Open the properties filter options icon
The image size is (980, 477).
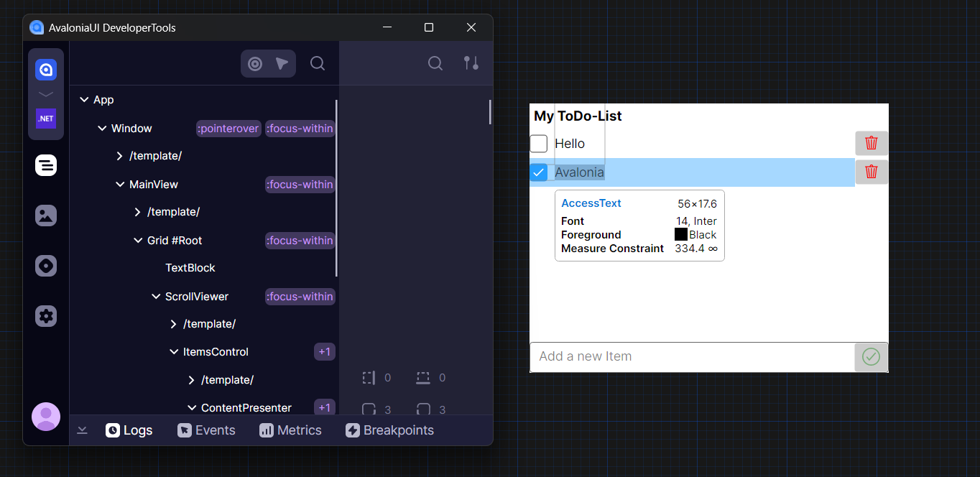click(471, 63)
